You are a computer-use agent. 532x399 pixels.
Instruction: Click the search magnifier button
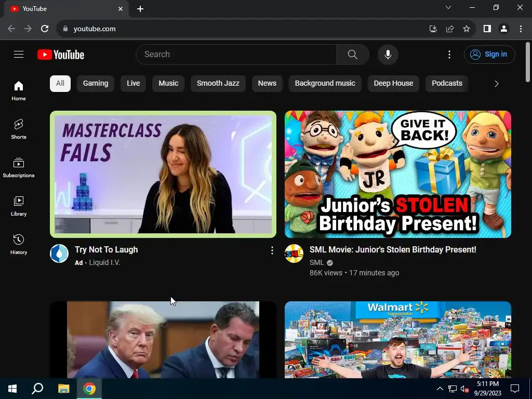[353, 54]
